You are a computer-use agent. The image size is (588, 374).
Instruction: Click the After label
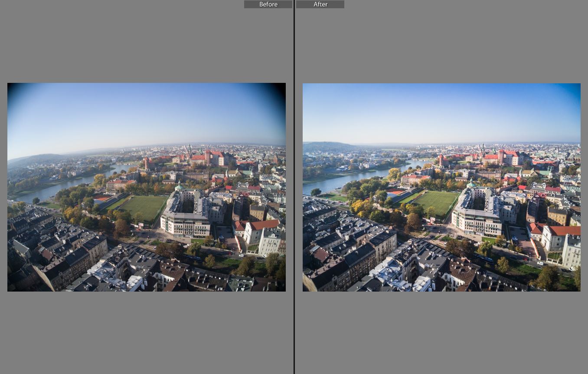[320, 4]
